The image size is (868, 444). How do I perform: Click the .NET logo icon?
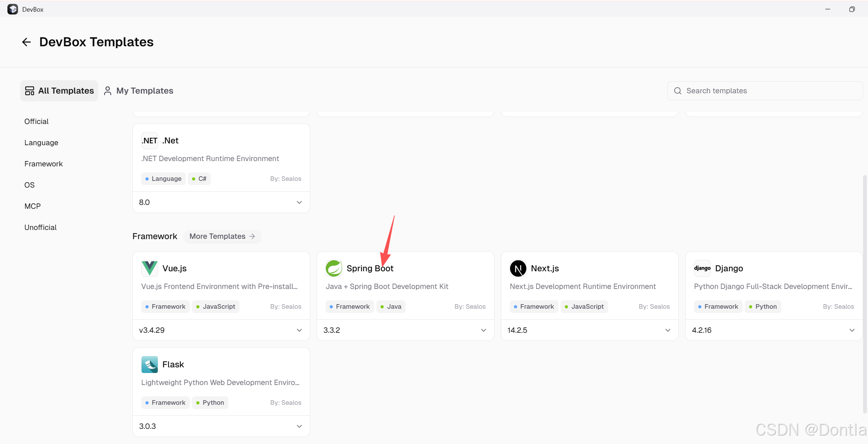click(149, 140)
